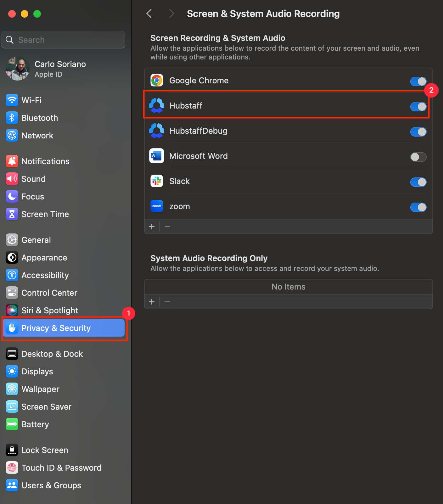Go back with the left chevron
The height and width of the screenshot is (504, 443).
pyautogui.click(x=149, y=14)
